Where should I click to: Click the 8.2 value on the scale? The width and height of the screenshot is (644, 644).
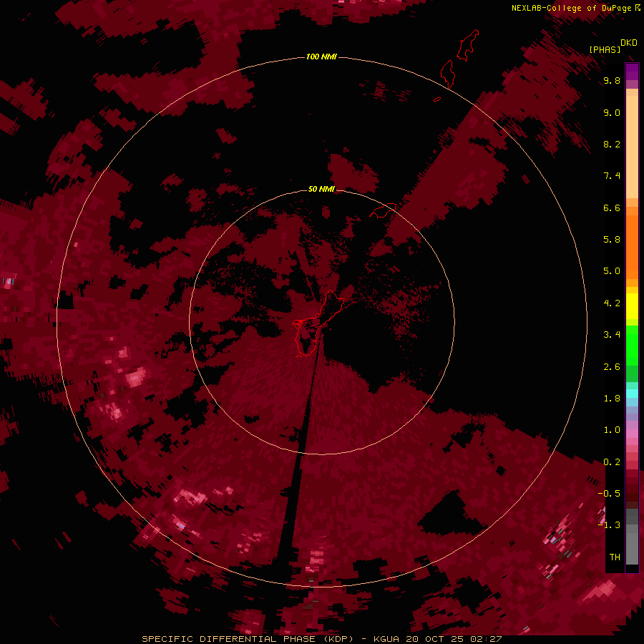[x=612, y=144]
